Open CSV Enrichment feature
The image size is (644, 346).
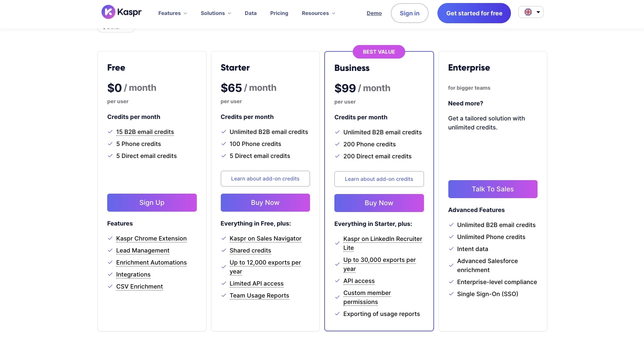click(139, 286)
